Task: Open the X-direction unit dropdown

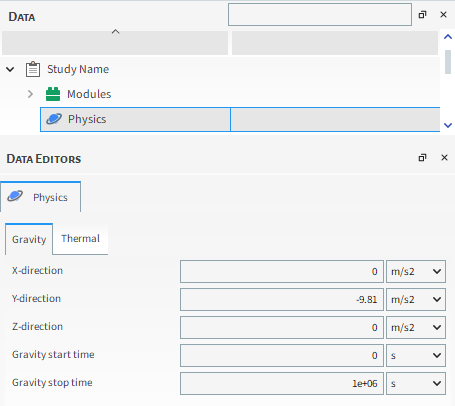Action: (416, 272)
